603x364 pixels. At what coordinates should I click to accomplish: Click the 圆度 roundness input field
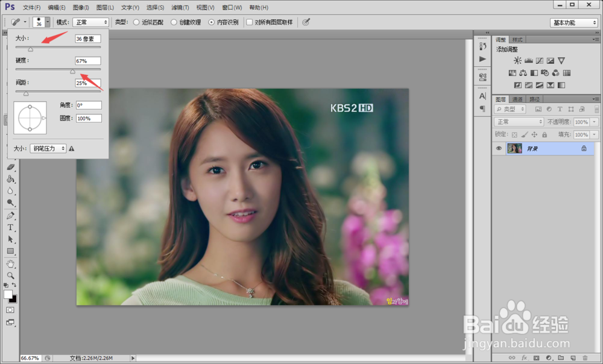point(89,118)
